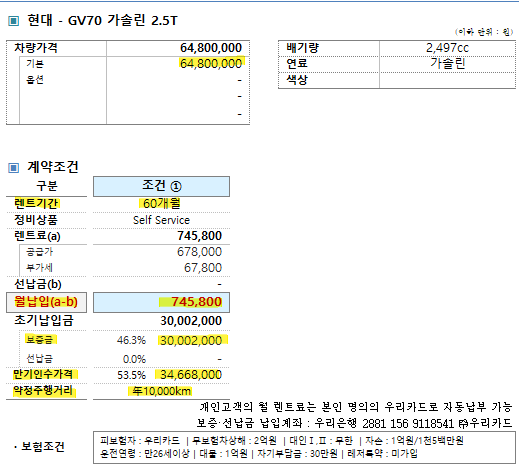Click the '색상' label
The image size is (520, 467).
(x=297, y=80)
